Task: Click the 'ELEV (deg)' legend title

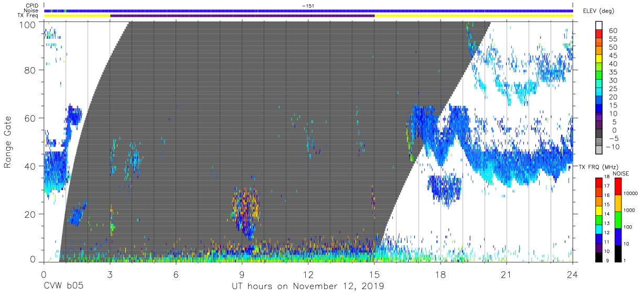Action: point(598,10)
